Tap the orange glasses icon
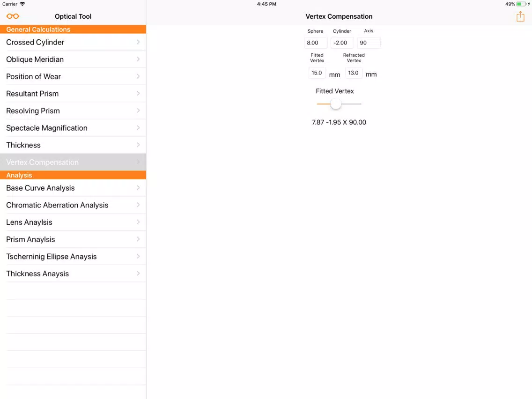 13,16
